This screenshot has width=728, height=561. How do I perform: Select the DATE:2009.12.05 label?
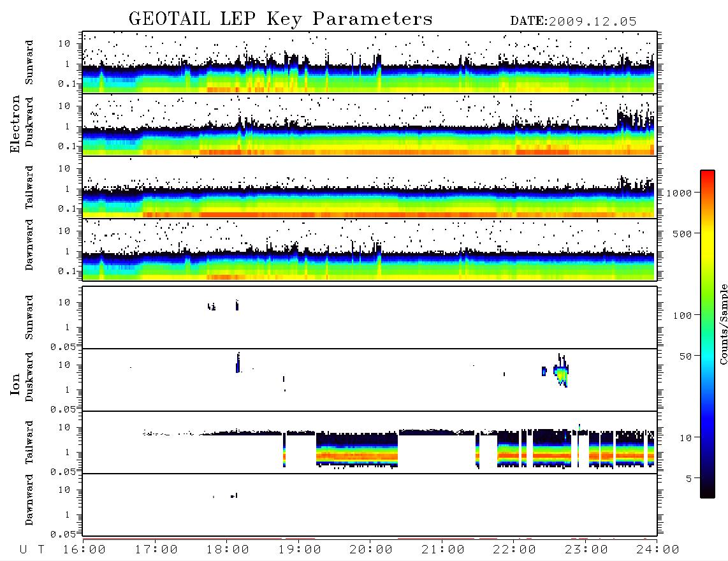click(x=573, y=22)
